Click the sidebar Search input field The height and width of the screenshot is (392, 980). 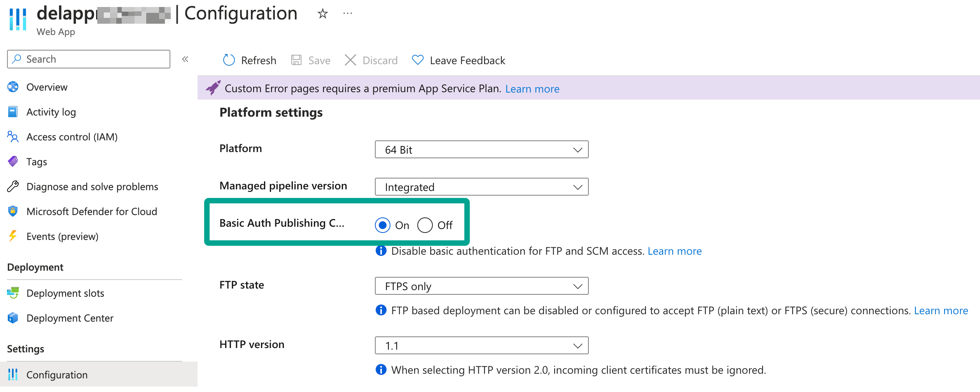[x=93, y=59]
